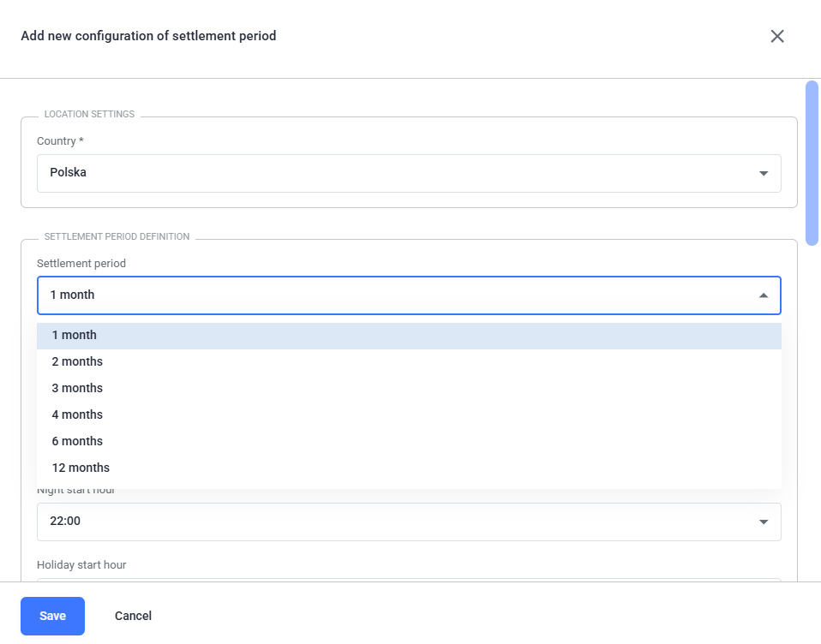Click the Settlement period field label
The image size is (821, 644).
(x=81, y=264)
